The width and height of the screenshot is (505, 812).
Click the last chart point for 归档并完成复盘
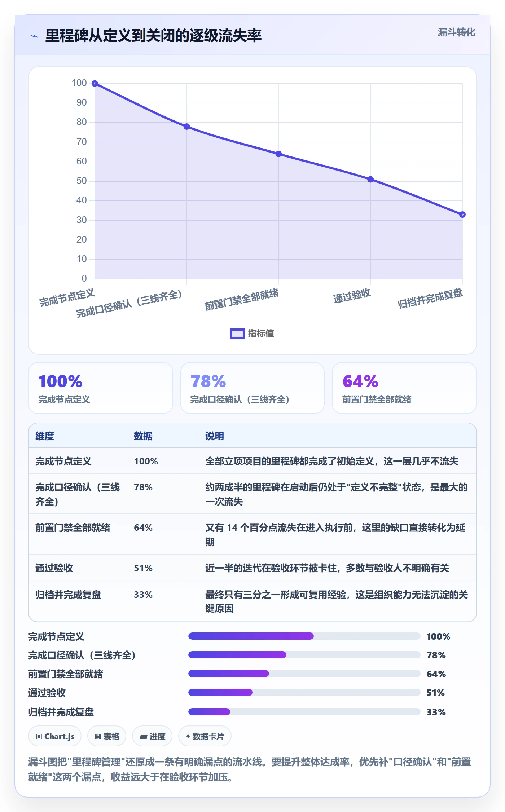(x=462, y=215)
